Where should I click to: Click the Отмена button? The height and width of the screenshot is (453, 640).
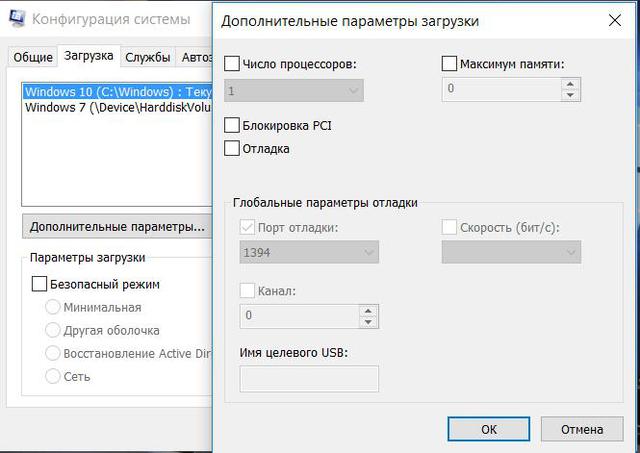[581, 429]
